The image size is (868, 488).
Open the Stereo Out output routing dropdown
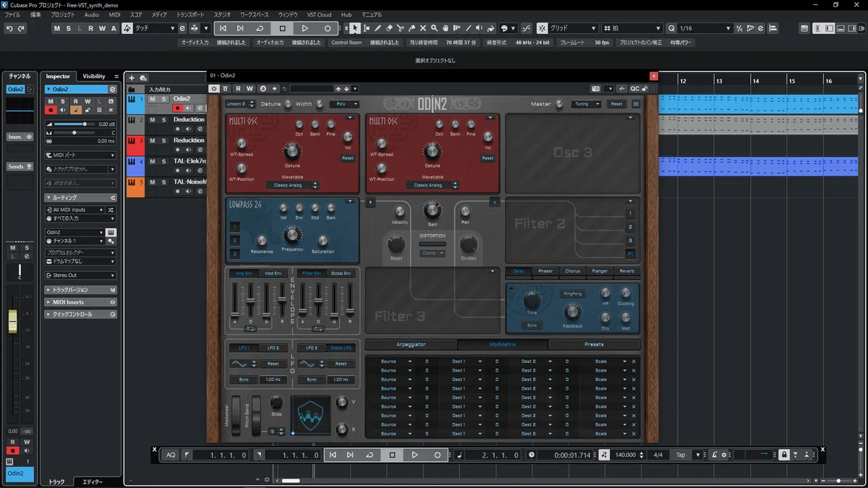(80, 275)
